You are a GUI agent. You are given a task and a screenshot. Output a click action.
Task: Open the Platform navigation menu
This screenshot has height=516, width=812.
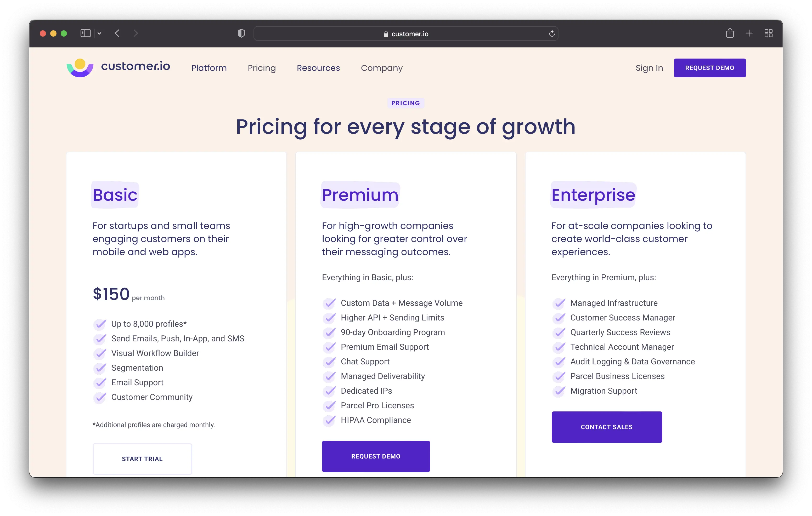(x=209, y=68)
